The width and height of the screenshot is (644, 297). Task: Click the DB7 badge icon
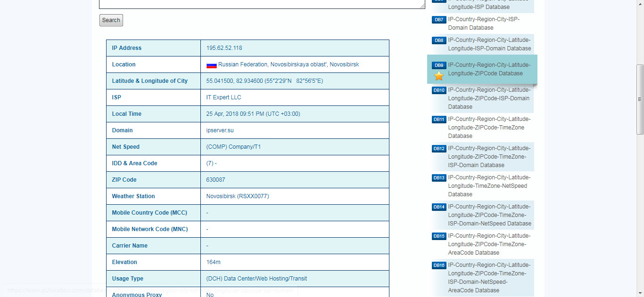[x=439, y=20]
